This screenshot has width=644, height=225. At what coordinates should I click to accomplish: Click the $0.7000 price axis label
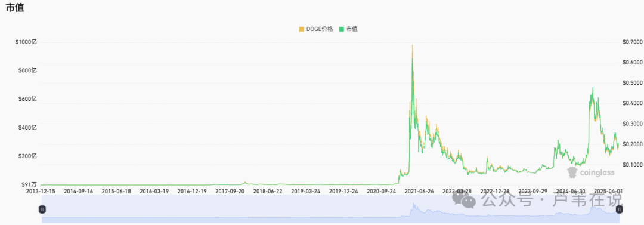(632, 42)
